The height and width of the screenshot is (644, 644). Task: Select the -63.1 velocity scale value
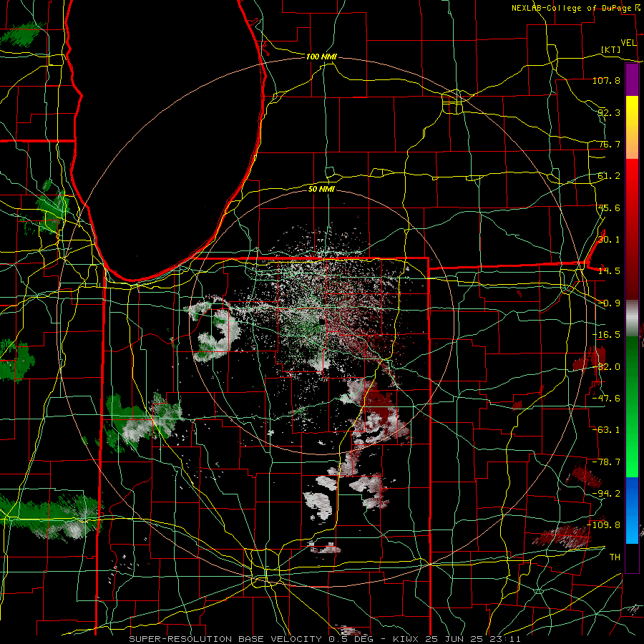[x=606, y=430]
